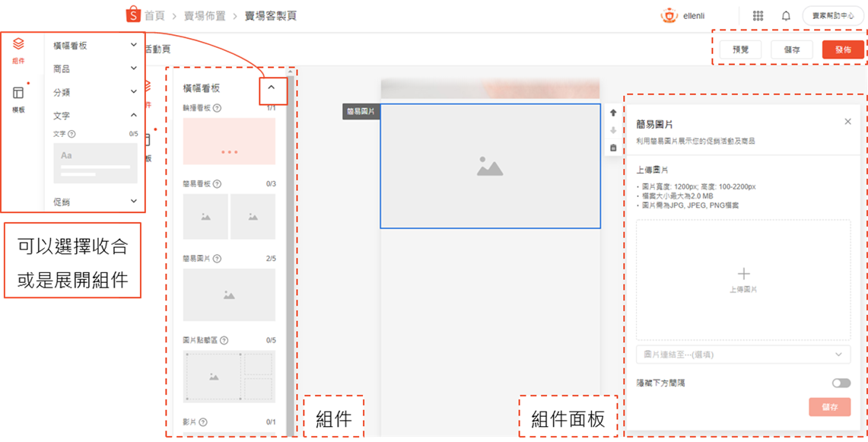The height and width of the screenshot is (442, 868).
Task: Click the help icon beside 文字 0/5
Action: click(72, 133)
